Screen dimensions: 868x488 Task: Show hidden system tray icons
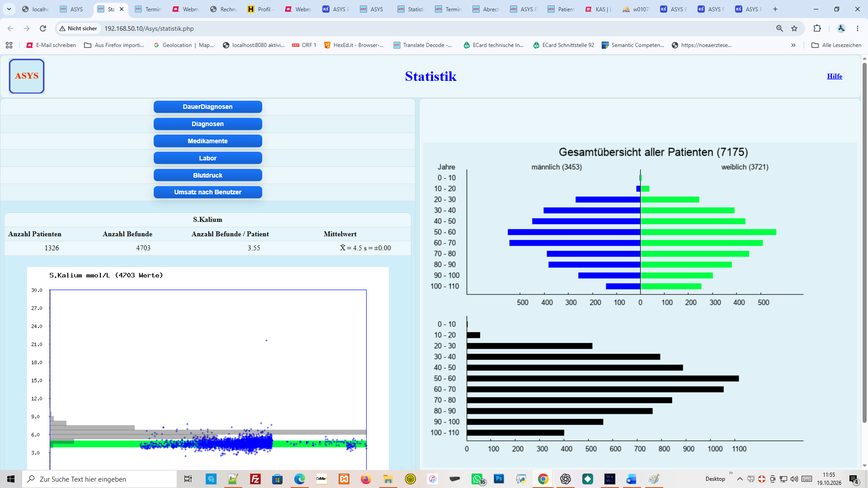pyautogui.click(x=740, y=479)
